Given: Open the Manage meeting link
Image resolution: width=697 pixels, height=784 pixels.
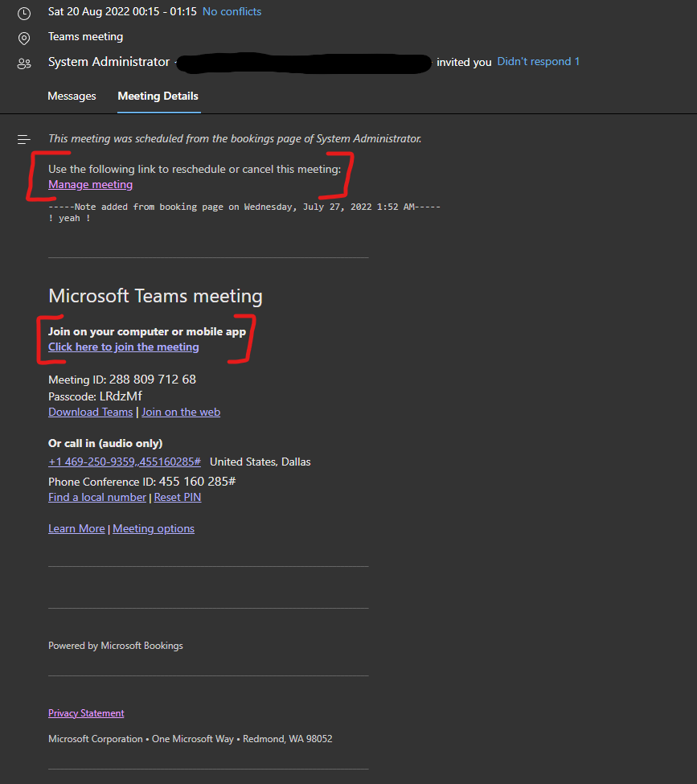Looking at the screenshot, I should 91,184.
